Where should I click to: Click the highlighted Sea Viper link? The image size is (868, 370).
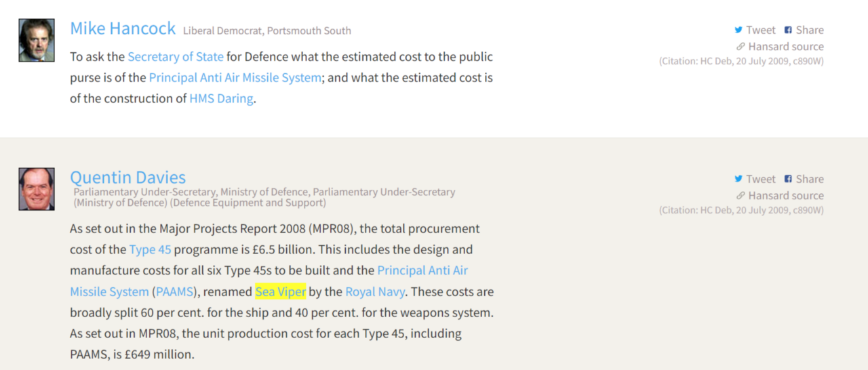coord(281,292)
